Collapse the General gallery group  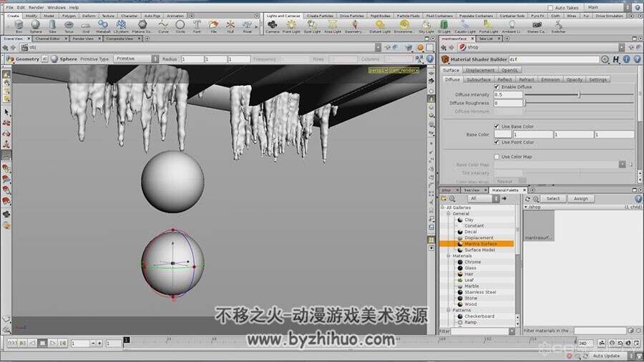pyautogui.click(x=449, y=213)
